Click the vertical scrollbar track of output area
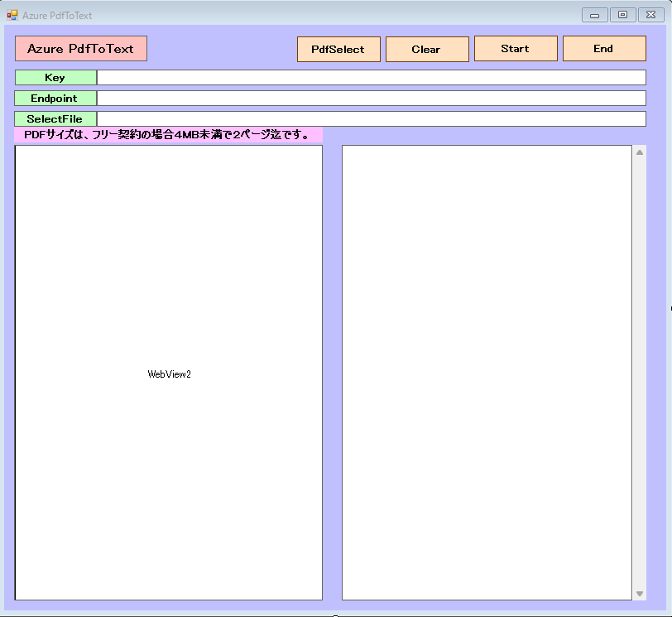 pos(639,373)
